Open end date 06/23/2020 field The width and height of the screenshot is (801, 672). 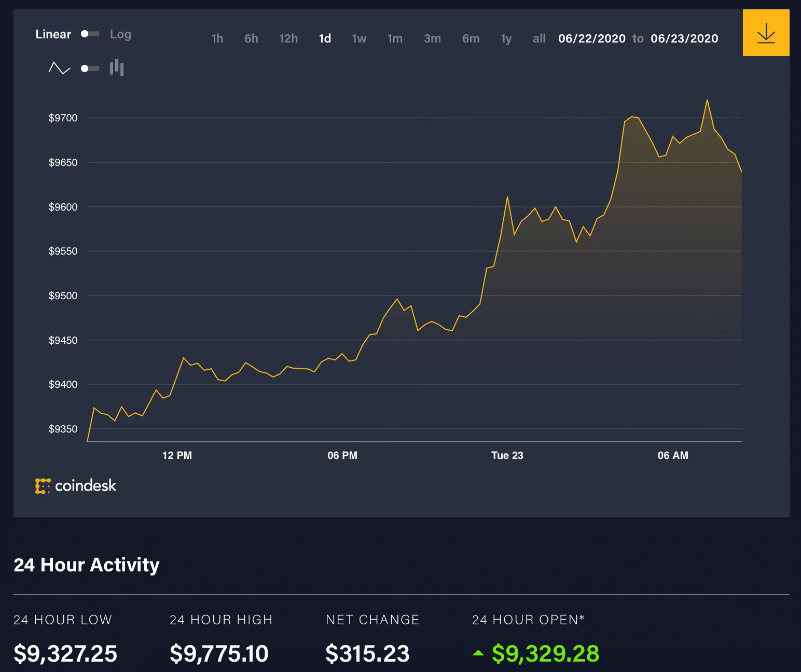pyautogui.click(x=684, y=38)
